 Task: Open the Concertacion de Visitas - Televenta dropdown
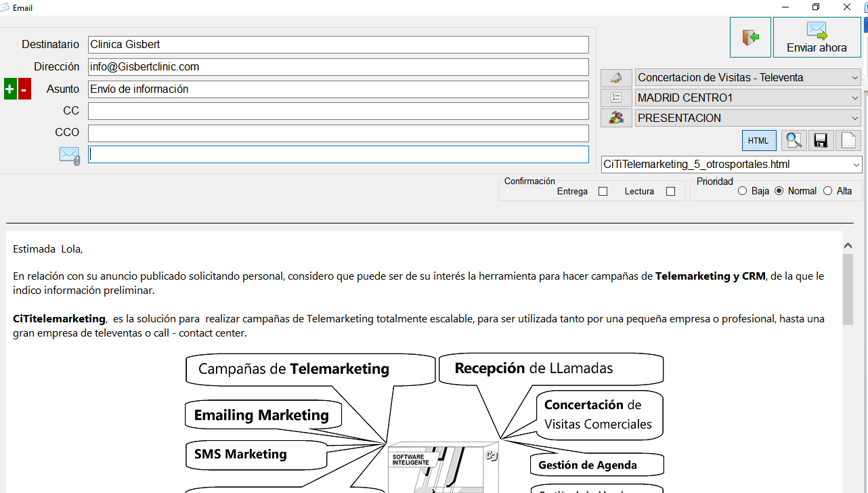click(x=748, y=78)
